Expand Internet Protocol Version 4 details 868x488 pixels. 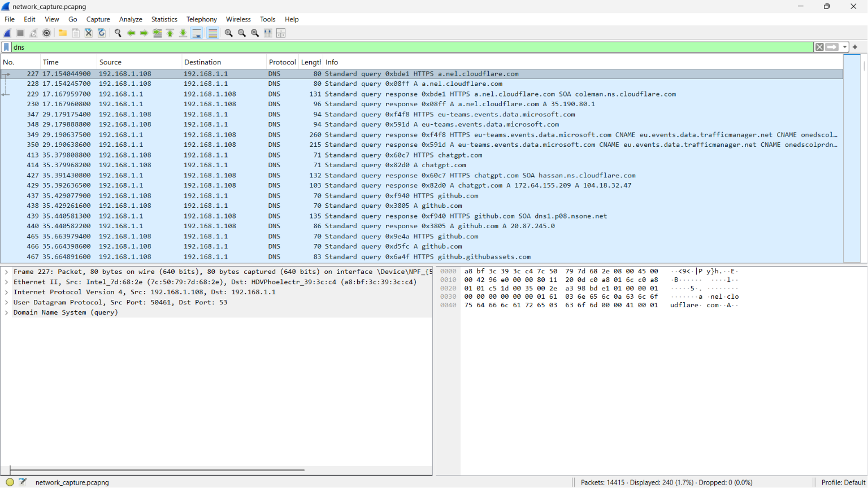[6, 292]
